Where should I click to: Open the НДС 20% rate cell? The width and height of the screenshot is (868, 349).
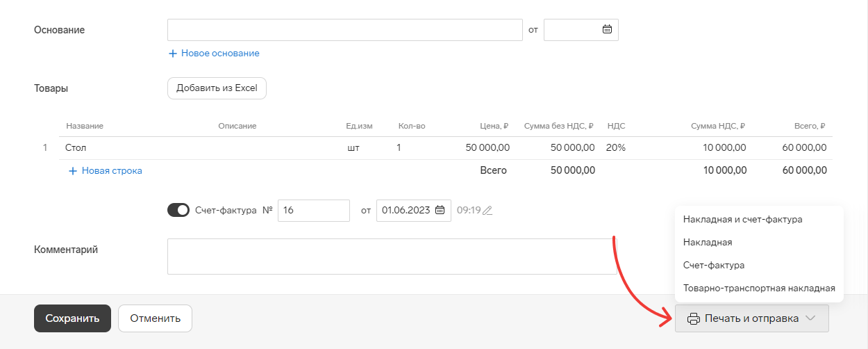pyautogui.click(x=617, y=147)
